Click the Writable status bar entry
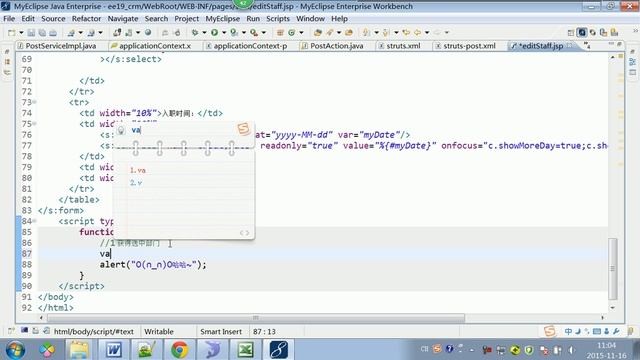This screenshot has height=360, width=640. click(x=159, y=331)
